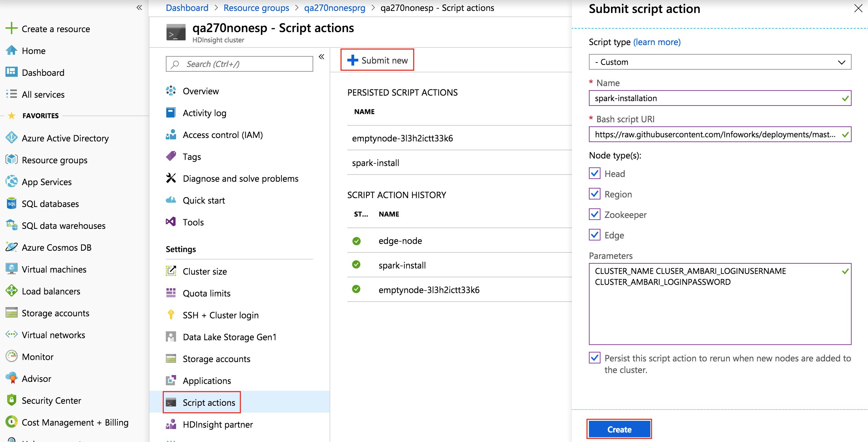Open Home via its house icon
The height and width of the screenshot is (442, 868).
12,50
